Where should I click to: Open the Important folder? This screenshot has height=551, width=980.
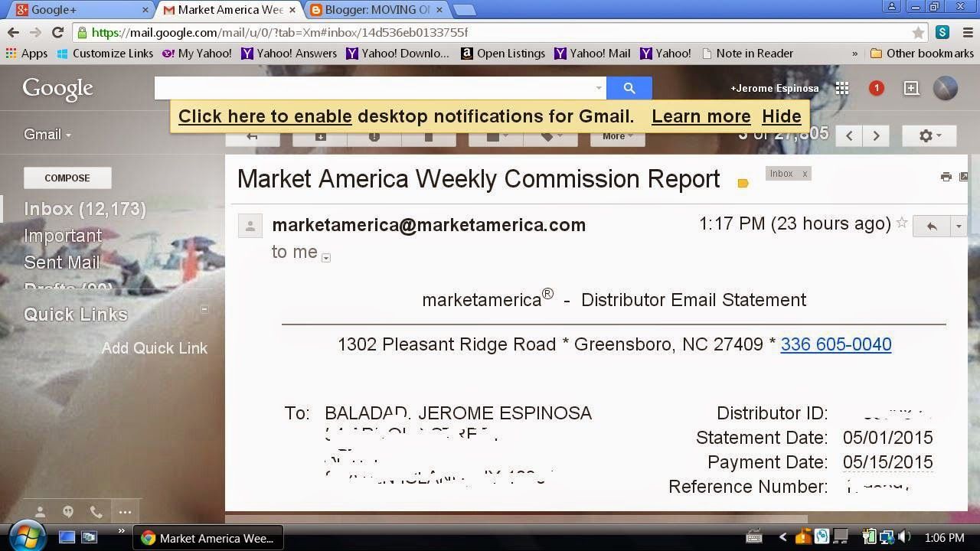(x=63, y=236)
